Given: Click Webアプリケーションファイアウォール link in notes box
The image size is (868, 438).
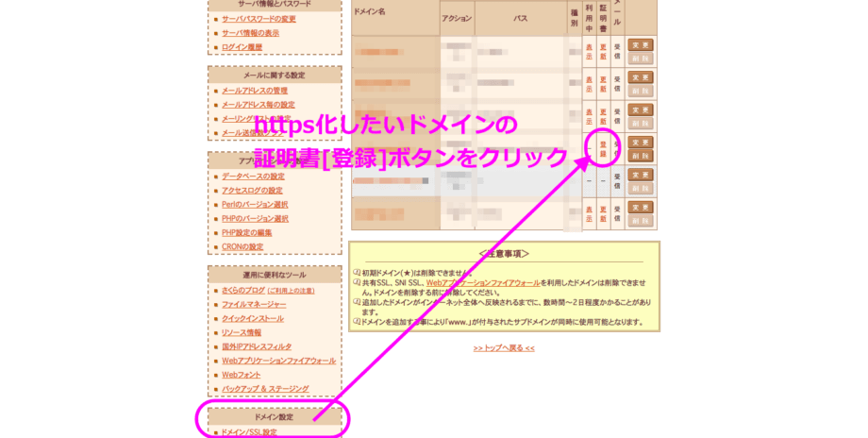Looking at the screenshot, I should pos(482,282).
